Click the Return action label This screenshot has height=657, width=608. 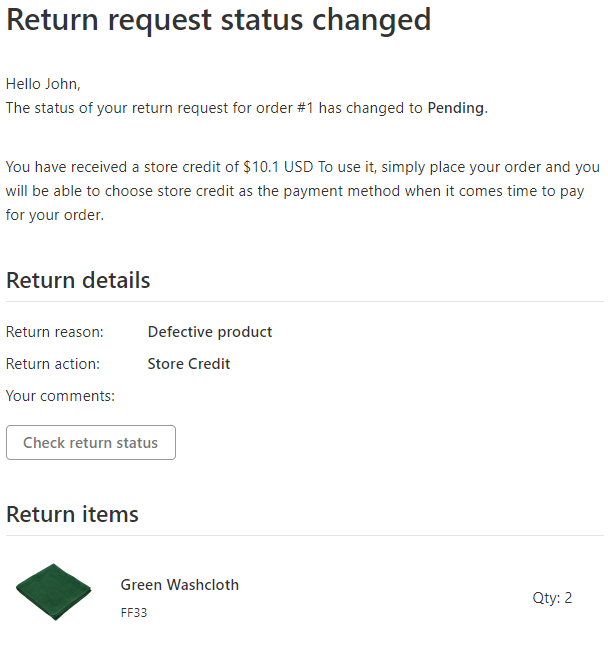(60, 364)
